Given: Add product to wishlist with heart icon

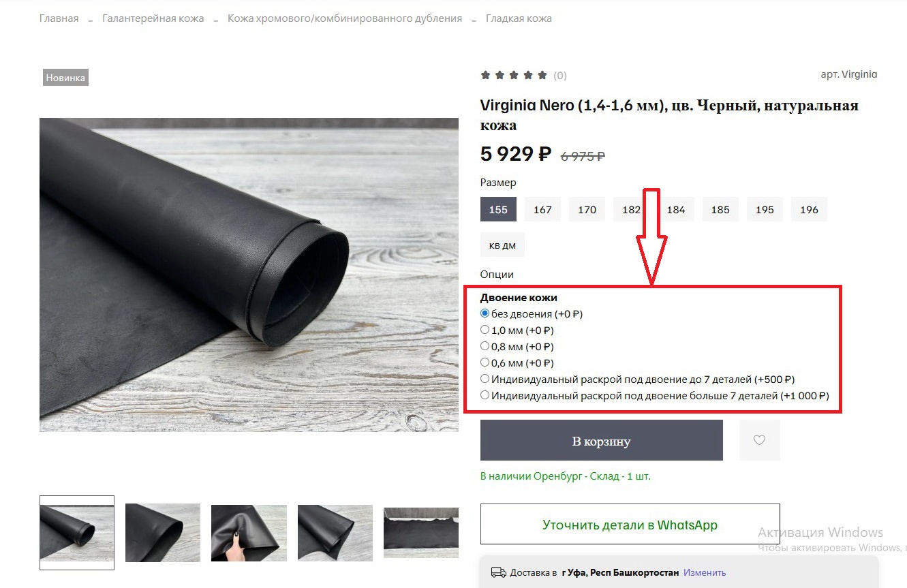Looking at the screenshot, I should (x=759, y=440).
